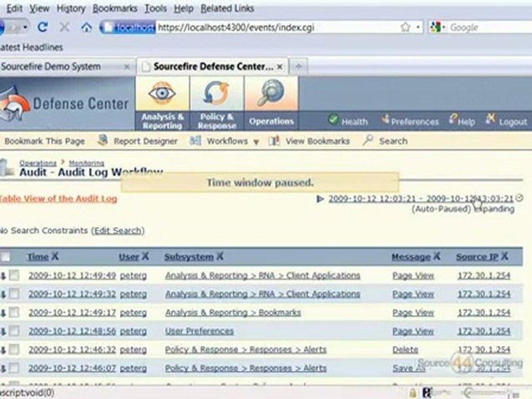
Task: Sort by the Subsystem column header
Action: tap(189, 257)
